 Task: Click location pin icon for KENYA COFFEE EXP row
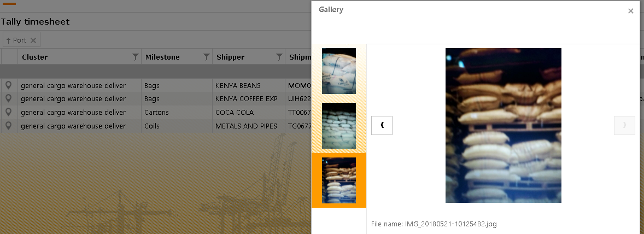coord(8,98)
